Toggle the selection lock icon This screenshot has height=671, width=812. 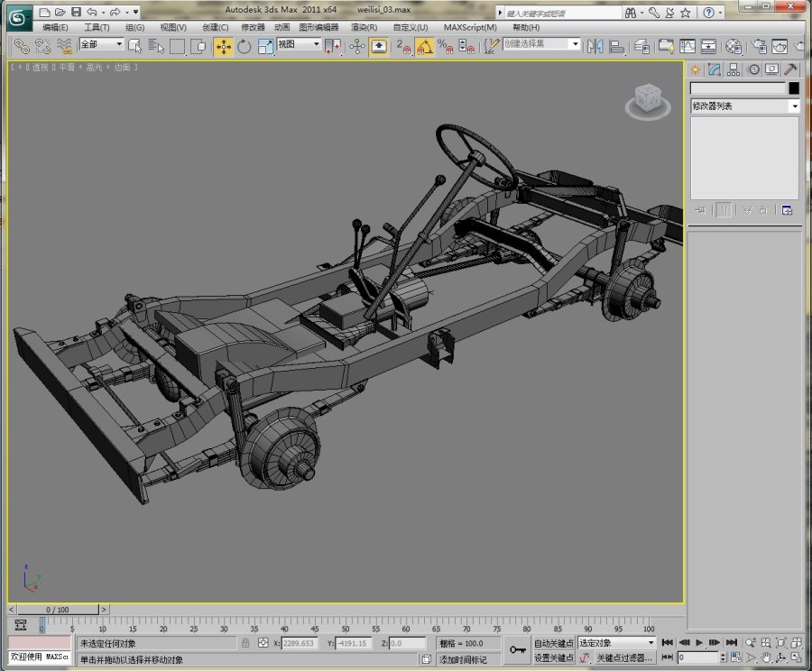(245, 643)
